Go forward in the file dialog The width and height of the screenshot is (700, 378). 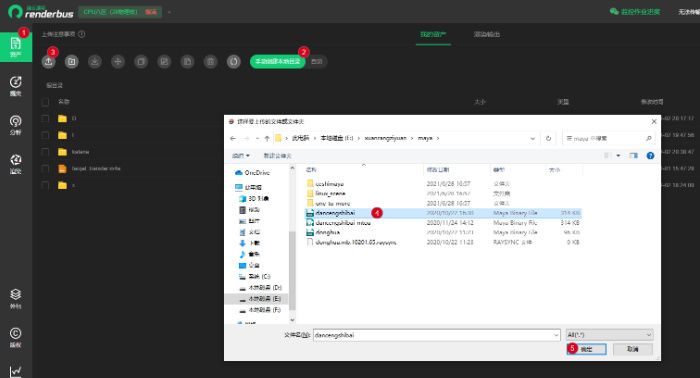tap(246, 138)
